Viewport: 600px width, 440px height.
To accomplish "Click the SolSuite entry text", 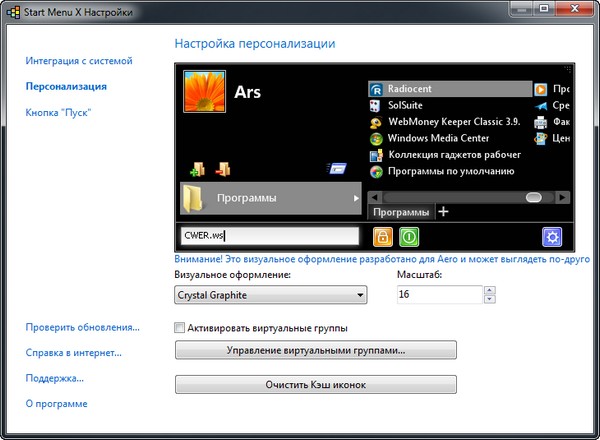I will [x=405, y=105].
